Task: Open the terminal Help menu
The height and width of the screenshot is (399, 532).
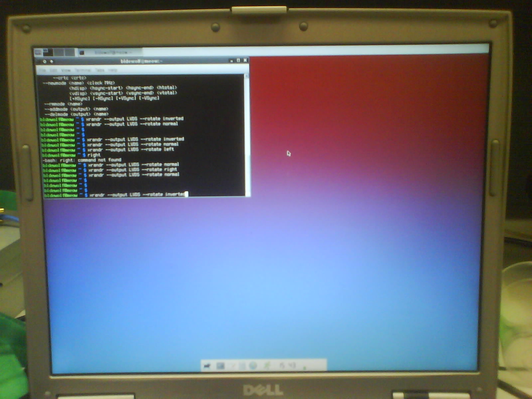Action: (113, 70)
